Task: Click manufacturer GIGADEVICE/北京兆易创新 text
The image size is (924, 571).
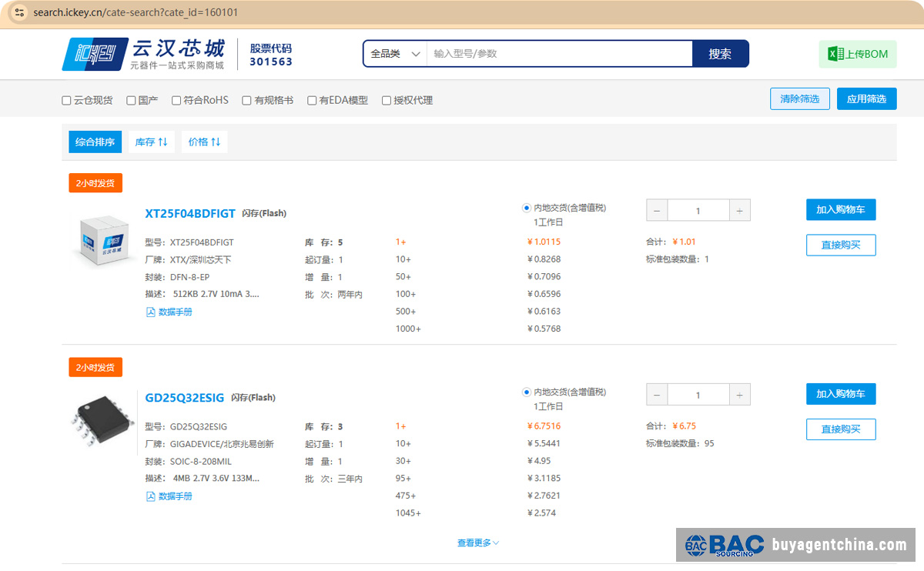Action: pyautogui.click(x=222, y=444)
